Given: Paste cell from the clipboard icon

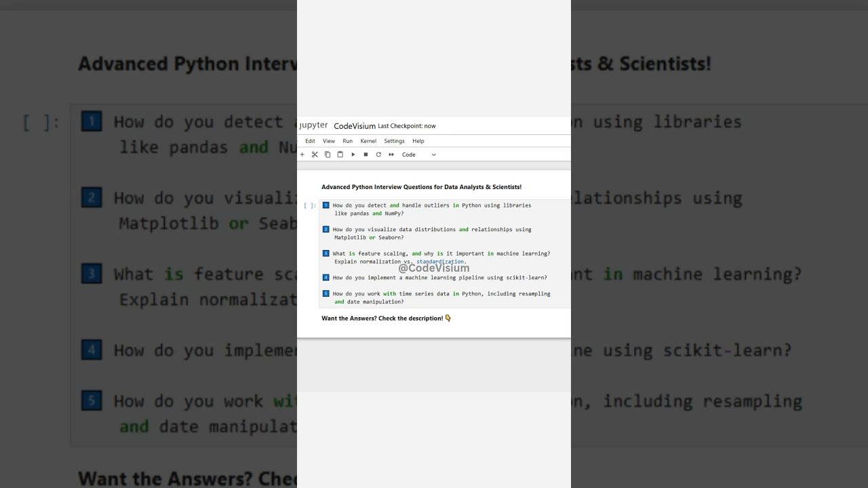Looking at the screenshot, I should point(340,155).
